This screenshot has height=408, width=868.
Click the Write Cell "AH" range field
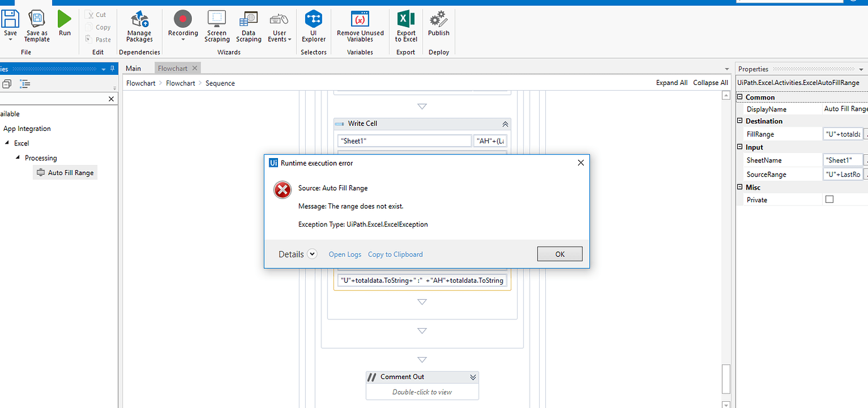click(490, 141)
